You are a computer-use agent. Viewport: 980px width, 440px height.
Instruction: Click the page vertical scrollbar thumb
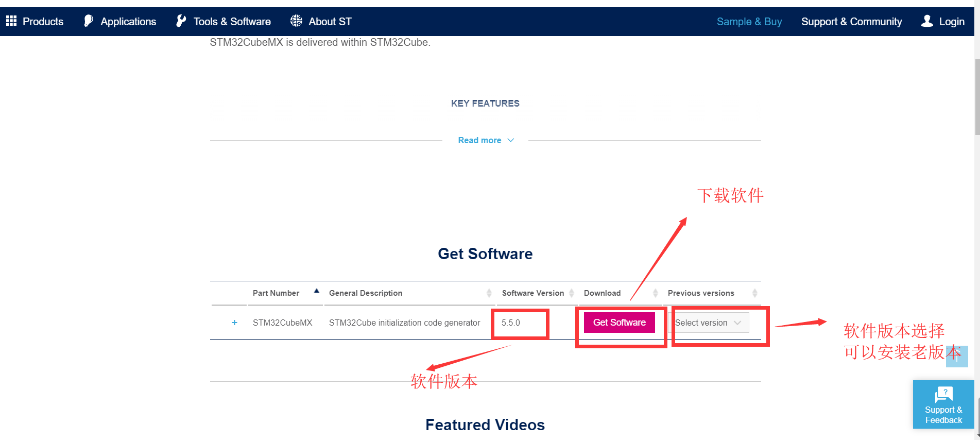coord(977,97)
